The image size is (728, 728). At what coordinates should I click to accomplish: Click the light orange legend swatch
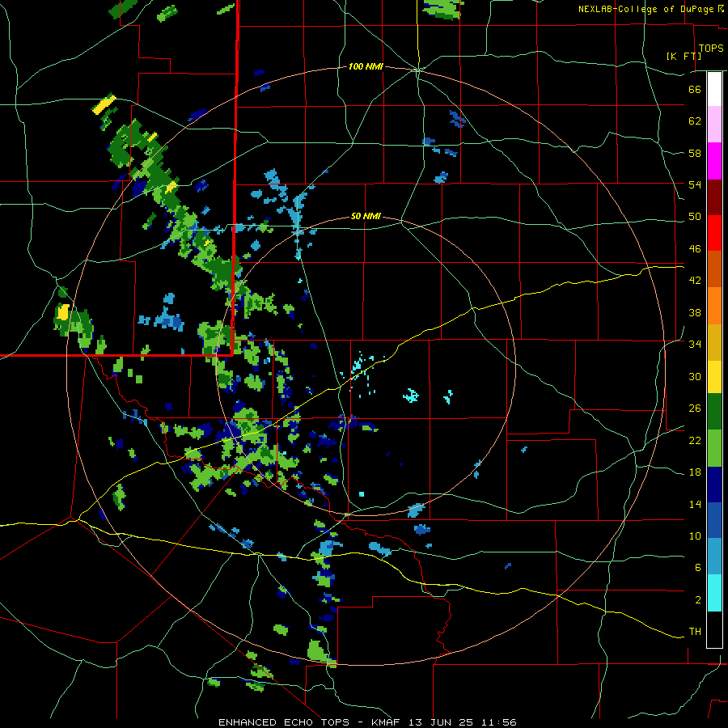(x=714, y=306)
